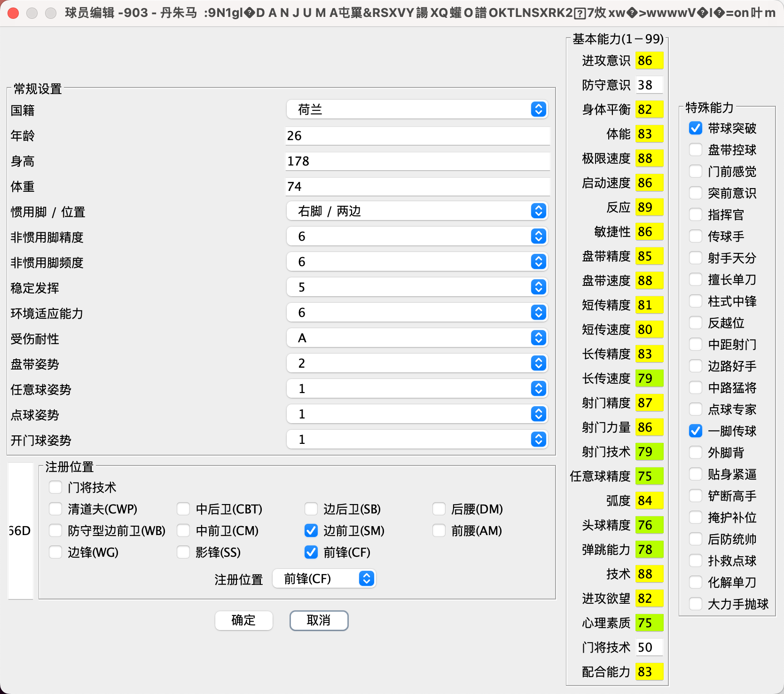Click the 射门精度 value field 87
784x694 pixels.
pyautogui.click(x=649, y=403)
